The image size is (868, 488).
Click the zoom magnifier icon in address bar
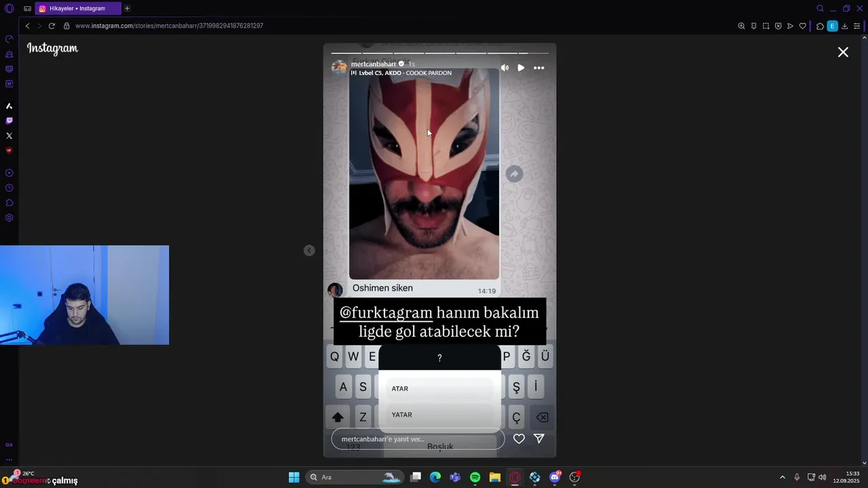pos(741,26)
